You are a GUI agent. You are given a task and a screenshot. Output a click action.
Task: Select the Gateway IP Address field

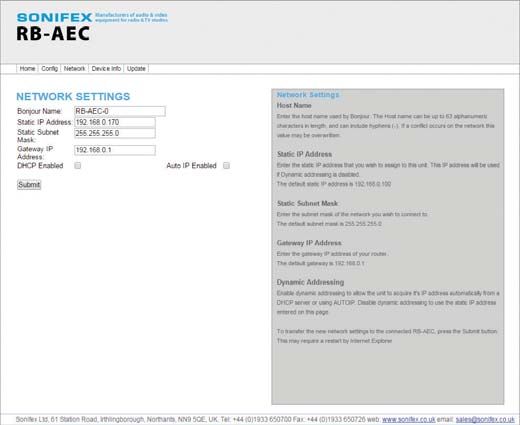115,150
